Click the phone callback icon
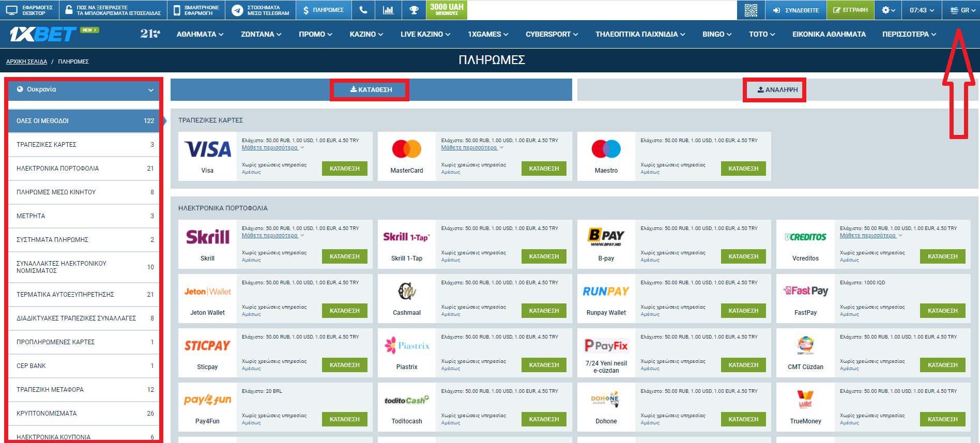The height and width of the screenshot is (443, 980). point(363,10)
